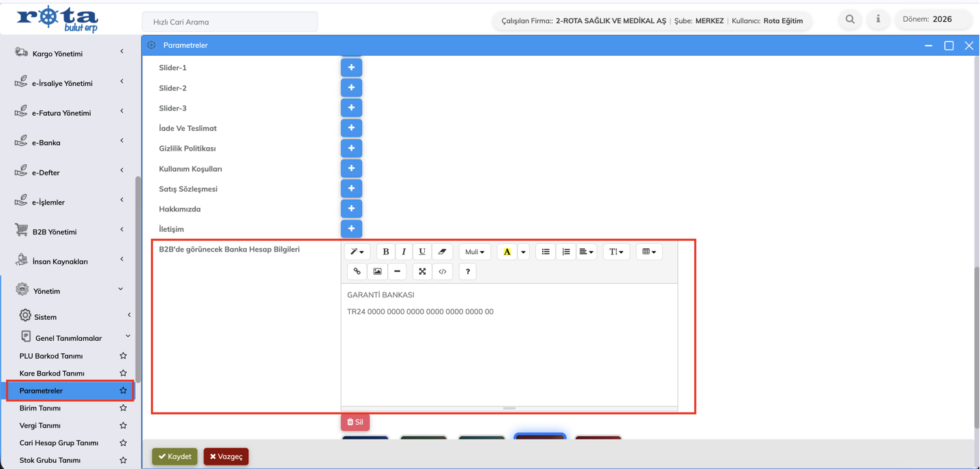Expand the editor to fullscreen
Image resolution: width=980 pixels, height=469 pixels.
(422, 271)
